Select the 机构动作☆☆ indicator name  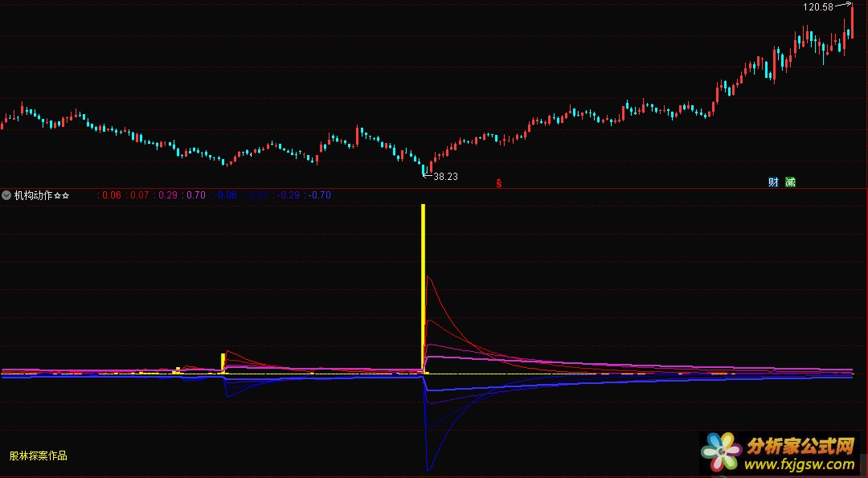pyautogui.click(x=42, y=195)
